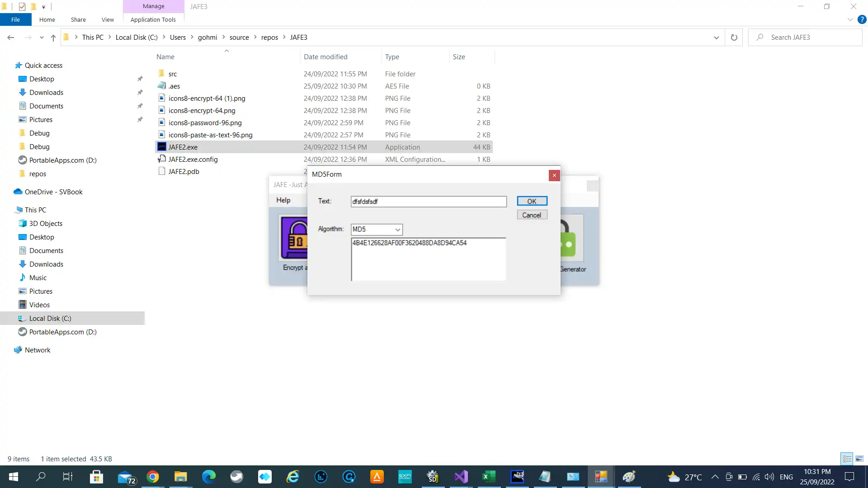Open Google Chrome from the taskbar
The width and height of the screenshot is (868, 488).
tap(153, 477)
